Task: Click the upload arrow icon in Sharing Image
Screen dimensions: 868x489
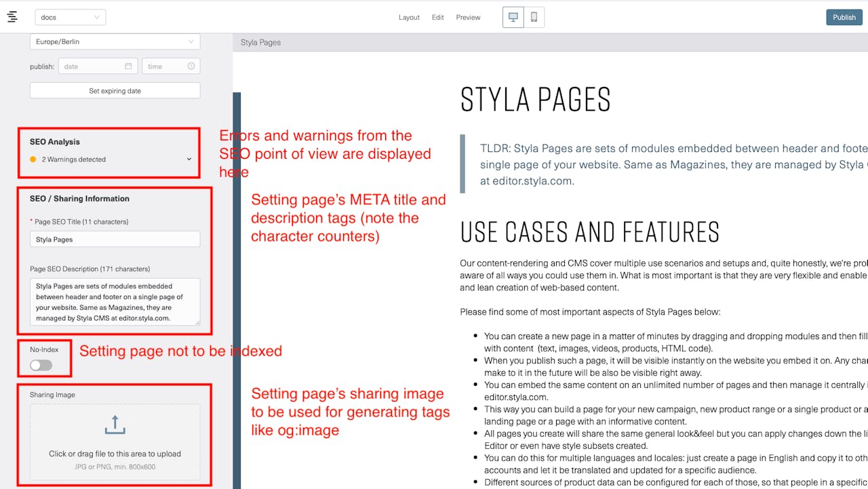Action: pos(115,425)
